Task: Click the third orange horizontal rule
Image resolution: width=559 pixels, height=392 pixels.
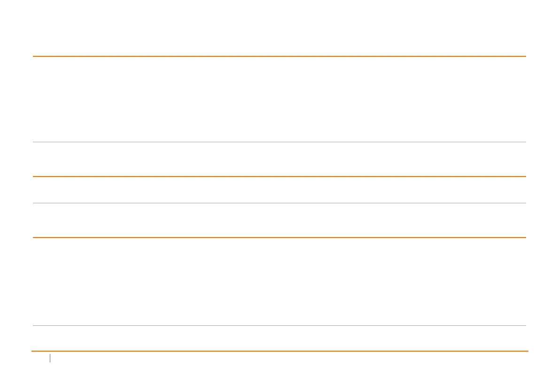Action: (279, 238)
